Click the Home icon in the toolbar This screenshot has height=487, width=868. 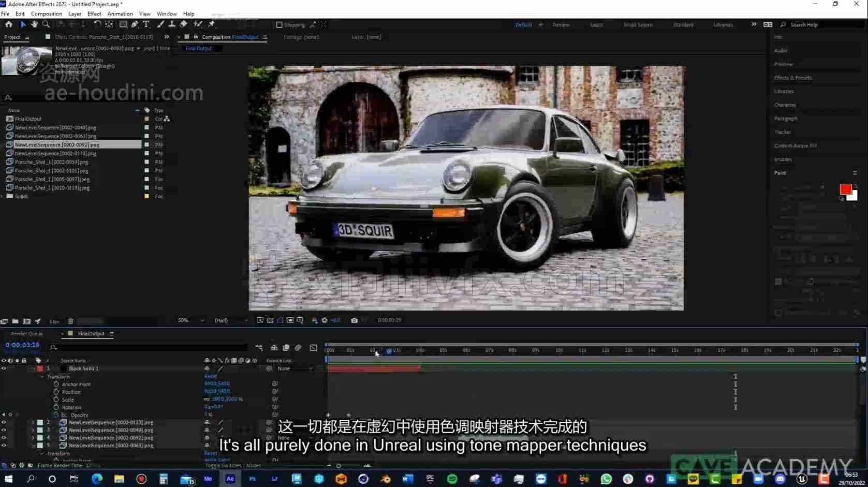[9, 24]
